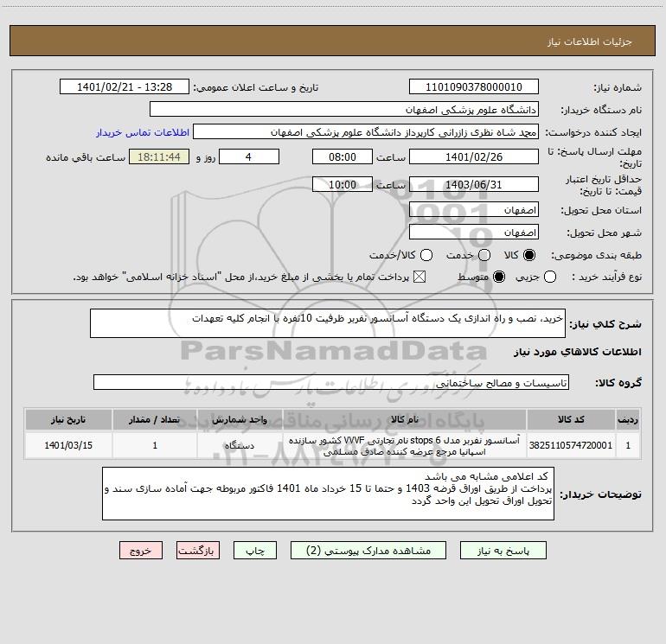This screenshot has width=666, height=644.
Task: Open the اطلاعات تماس خریدار link
Action: click(143, 132)
